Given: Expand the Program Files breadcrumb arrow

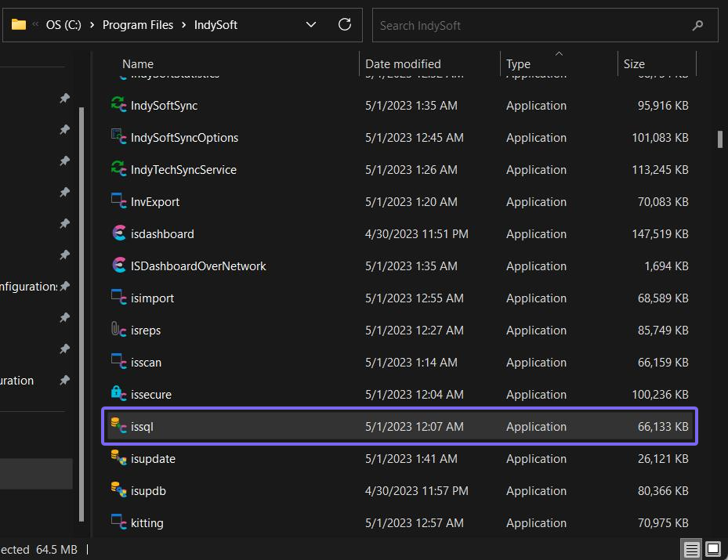Looking at the screenshot, I should [184, 25].
